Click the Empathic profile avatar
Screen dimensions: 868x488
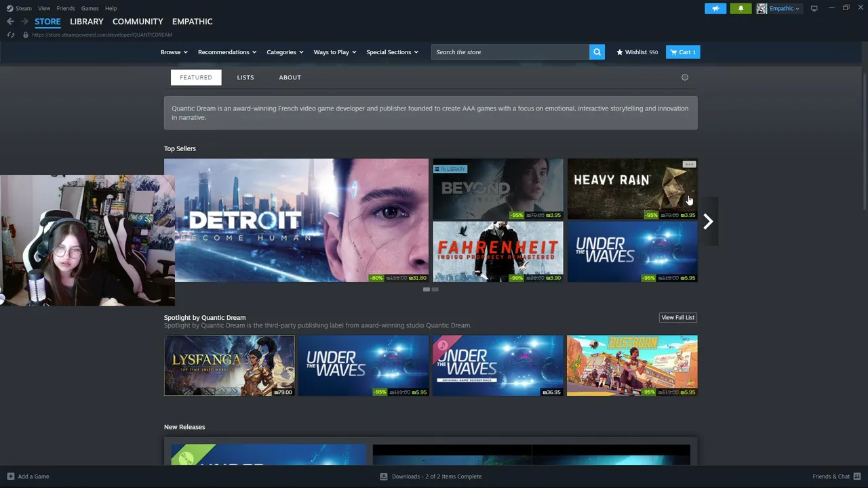click(x=762, y=8)
